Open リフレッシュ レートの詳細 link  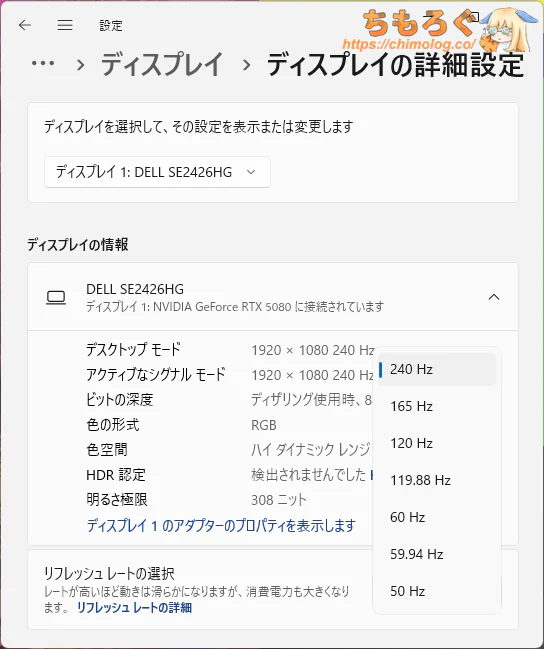(134, 608)
